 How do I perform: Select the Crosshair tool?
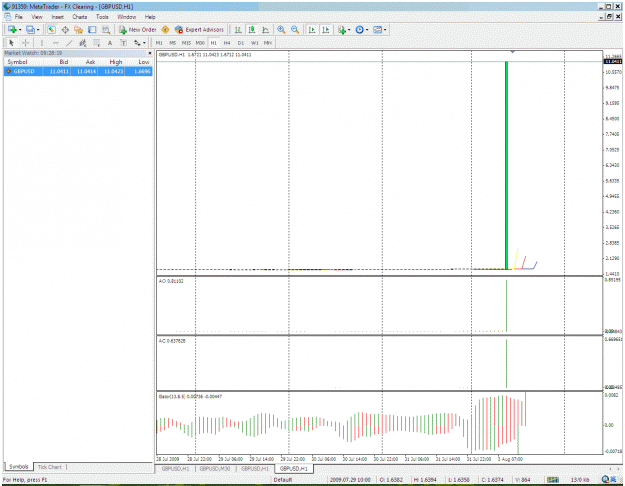click(26, 43)
